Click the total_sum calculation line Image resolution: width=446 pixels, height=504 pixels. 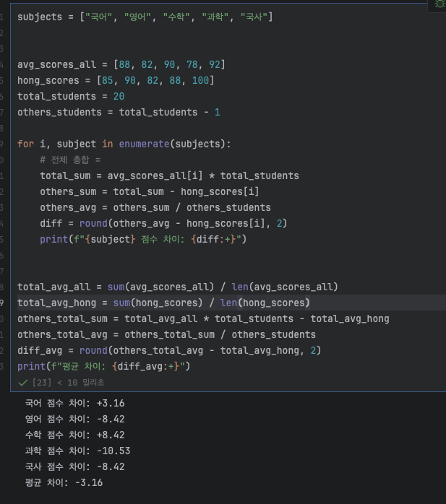[169, 175]
